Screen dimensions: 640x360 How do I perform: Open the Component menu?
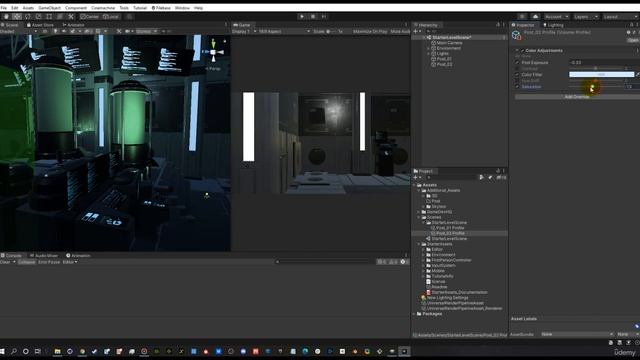[76, 8]
